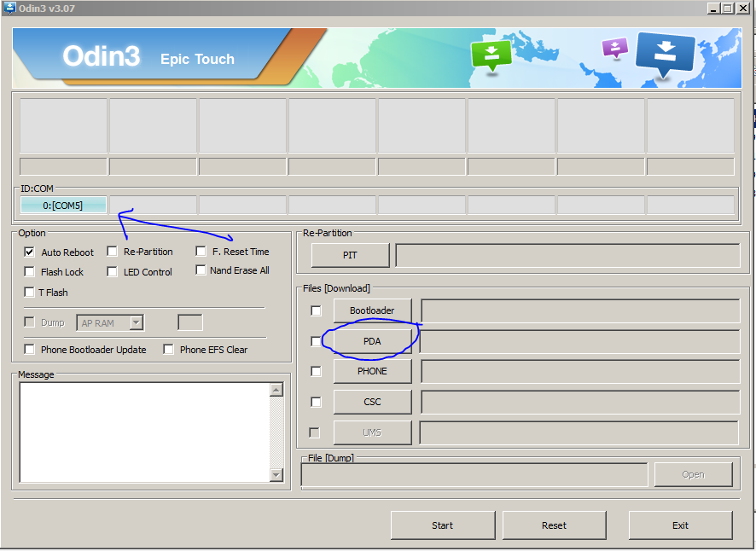Image resolution: width=756 pixels, height=551 pixels.
Task: Tick the checkbox beside Bootloader file
Action: click(316, 311)
